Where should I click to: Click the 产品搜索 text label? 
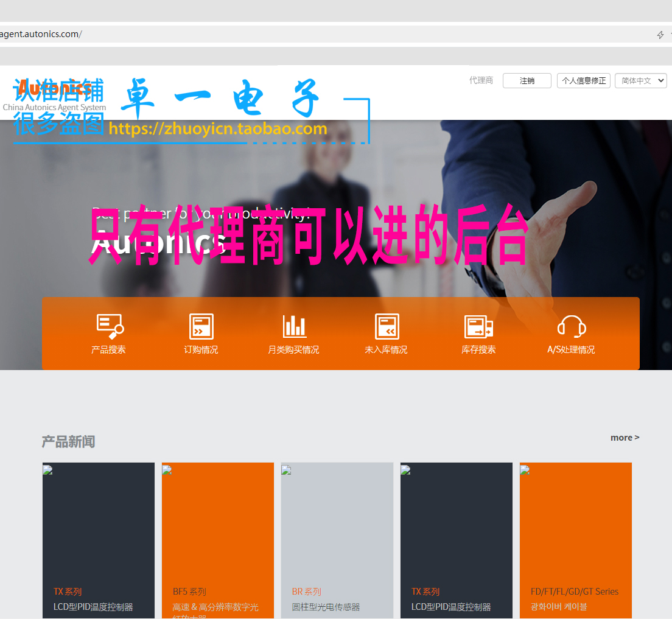(108, 350)
